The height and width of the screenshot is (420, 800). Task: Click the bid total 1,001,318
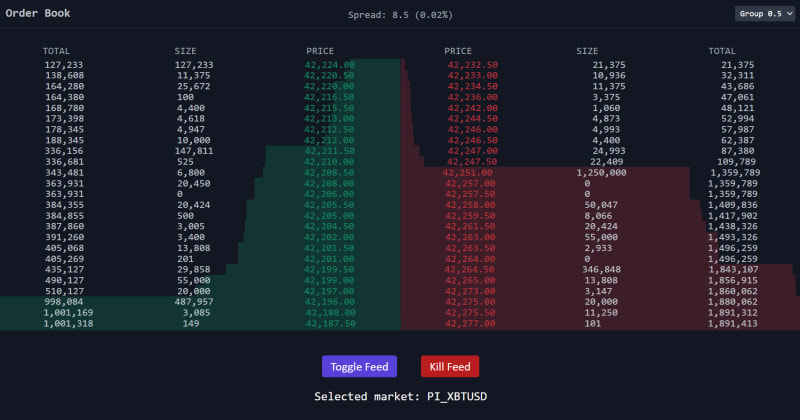(x=69, y=324)
